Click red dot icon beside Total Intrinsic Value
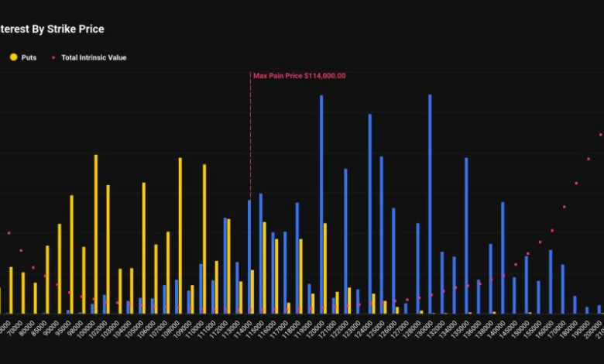604x364 pixels. pyautogui.click(x=53, y=57)
